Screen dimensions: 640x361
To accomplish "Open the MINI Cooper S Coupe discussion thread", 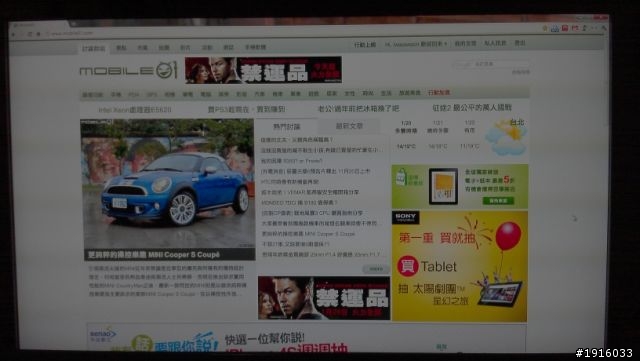I will [x=308, y=234].
